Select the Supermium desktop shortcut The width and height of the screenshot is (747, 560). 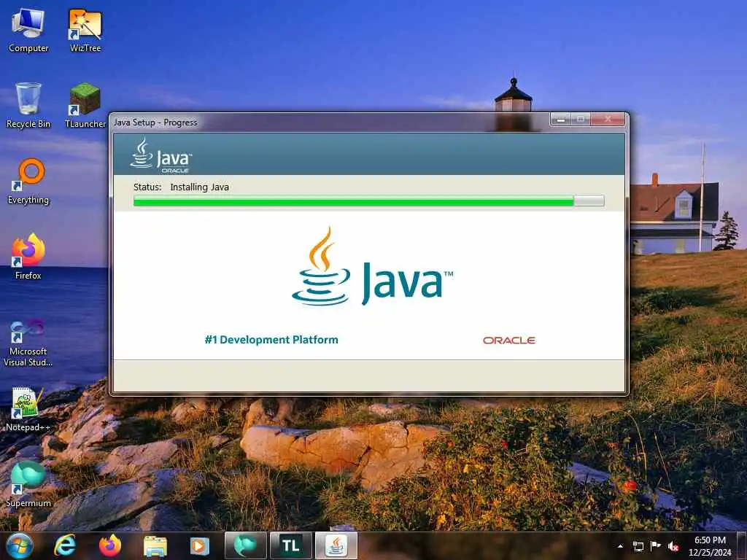[28, 484]
